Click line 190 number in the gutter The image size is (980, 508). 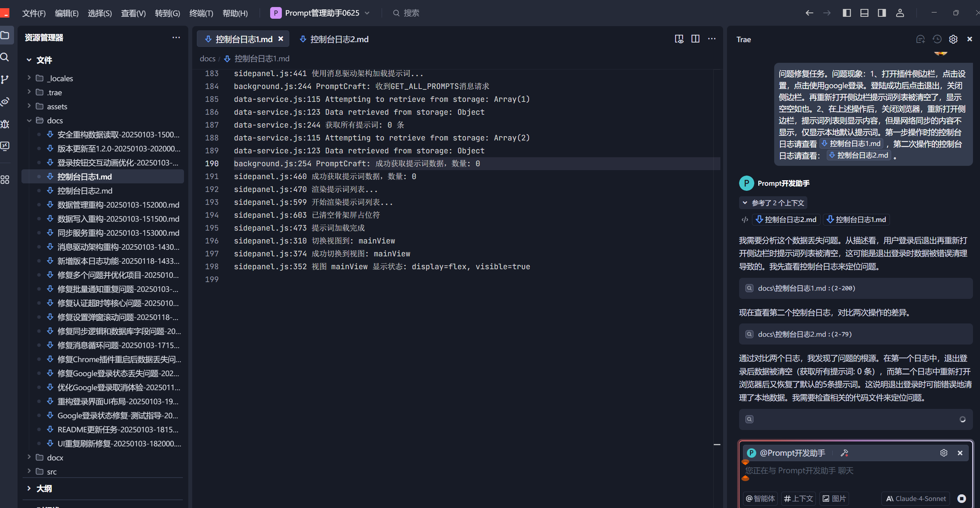212,163
